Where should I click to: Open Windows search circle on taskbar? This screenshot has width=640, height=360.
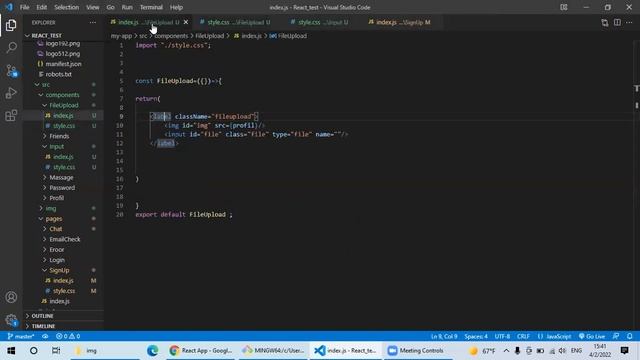33,351
